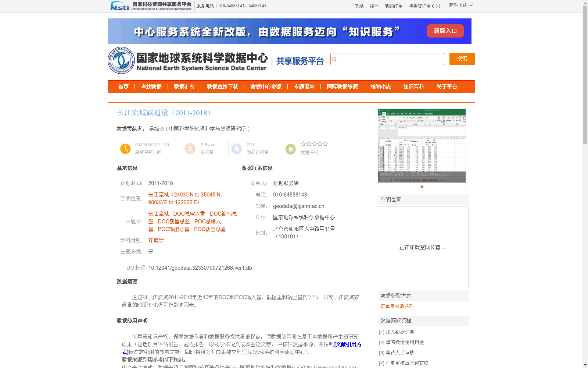This screenshot has height=368, width=588.
Task: Click the magnifier icon in search box
Action: (335, 59)
